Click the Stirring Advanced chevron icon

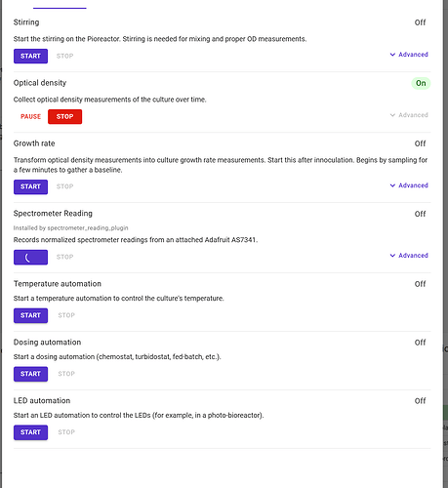pyautogui.click(x=392, y=55)
